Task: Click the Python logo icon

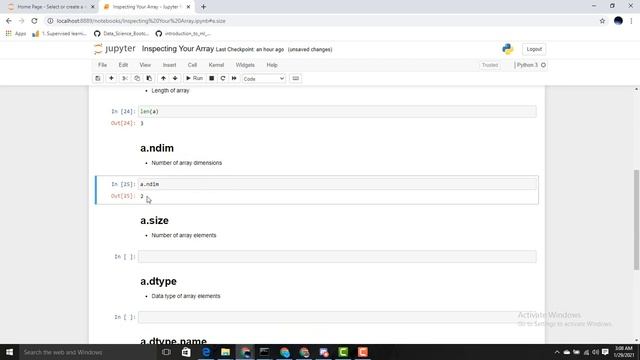Action: pyautogui.click(x=508, y=49)
